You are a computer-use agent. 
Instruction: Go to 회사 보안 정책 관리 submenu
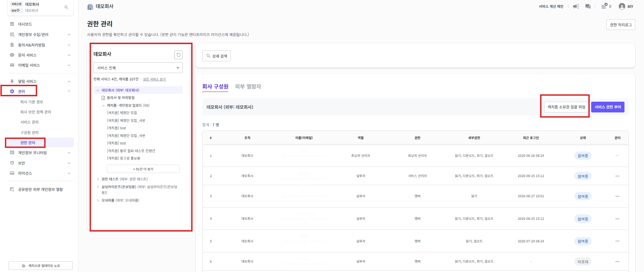[x=36, y=112]
